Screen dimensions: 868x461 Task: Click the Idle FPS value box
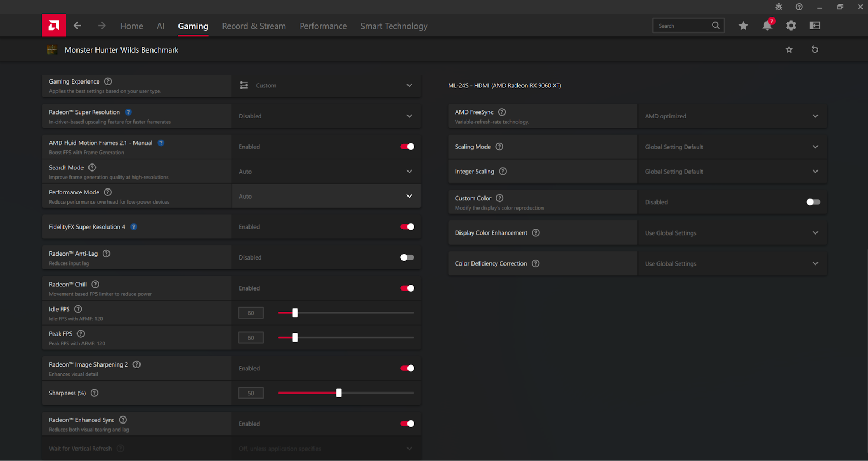251,313
